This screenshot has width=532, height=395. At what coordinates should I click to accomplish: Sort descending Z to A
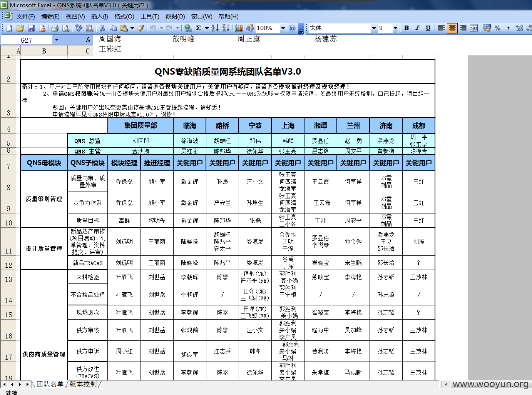tap(226, 28)
